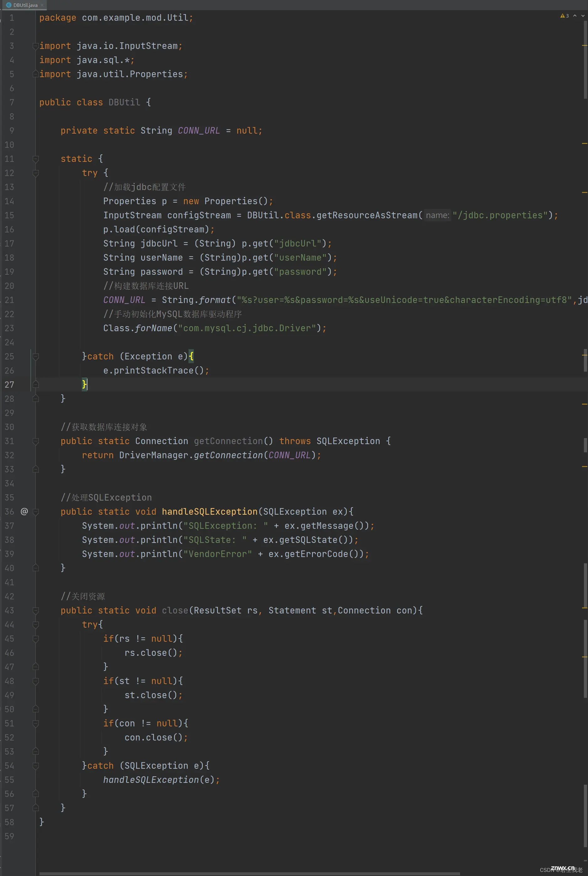Fold the try block at line 44
The image size is (588, 876).
[x=36, y=624]
